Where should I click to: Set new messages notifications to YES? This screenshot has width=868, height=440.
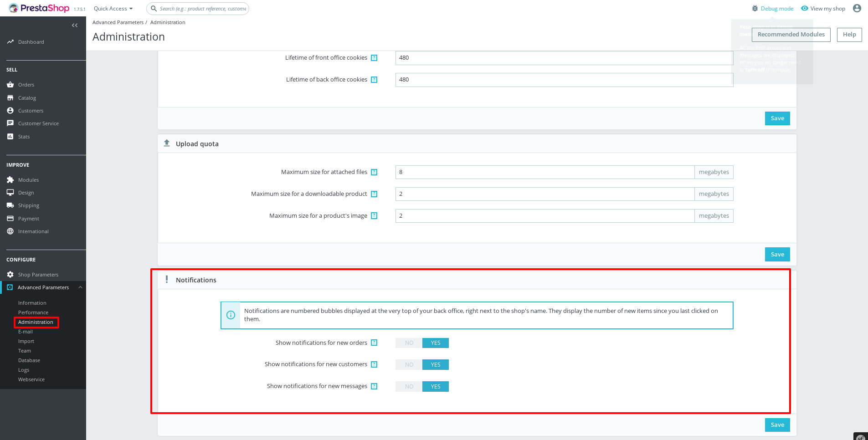point(436,387)
